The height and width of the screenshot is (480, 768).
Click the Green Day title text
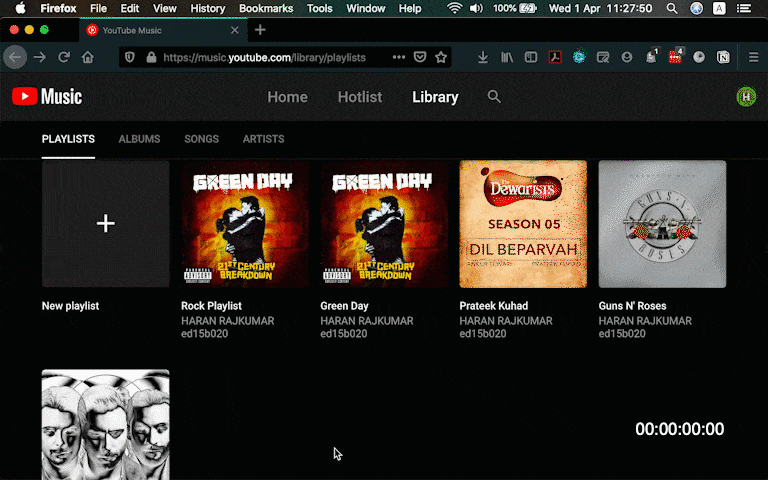(x=344, y=306)
